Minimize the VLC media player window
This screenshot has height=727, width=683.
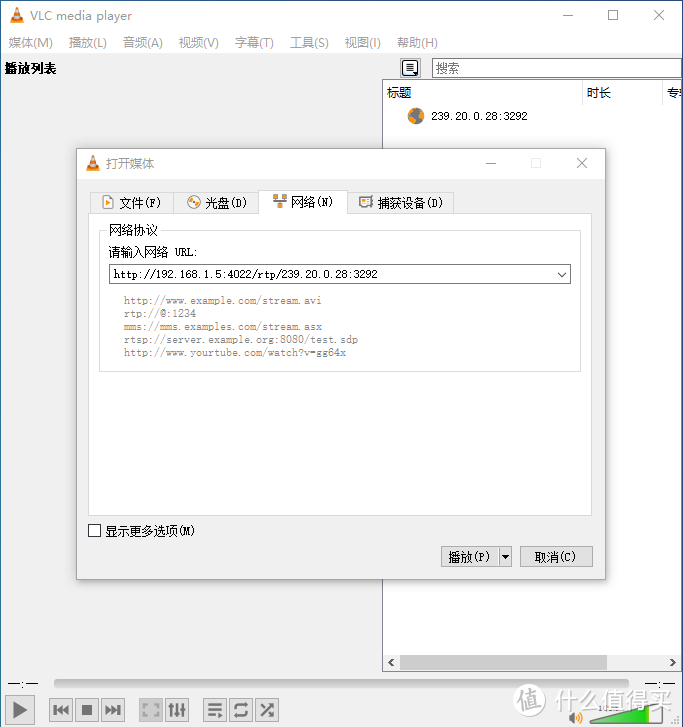pos(568,15)
